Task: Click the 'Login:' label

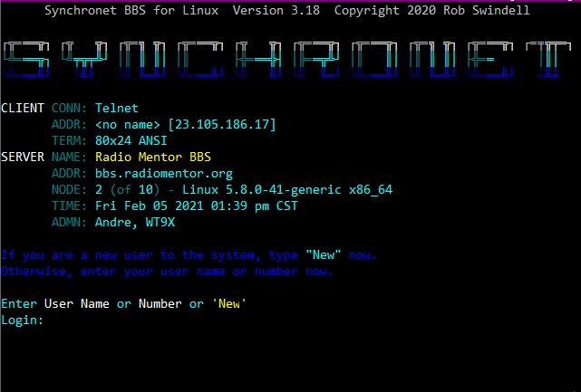Action: (x=23, y=320)
